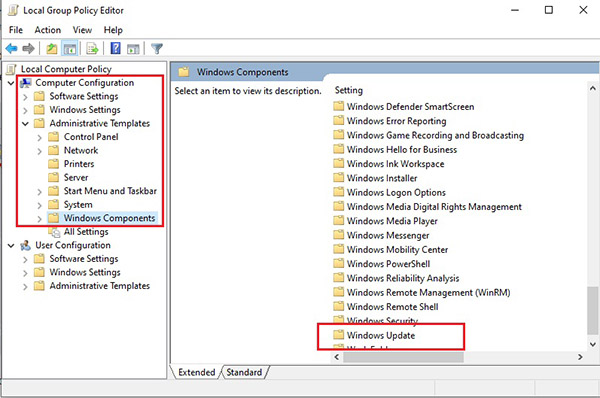Open the Action menu
600x398 pixels.
tap(47, 30)
